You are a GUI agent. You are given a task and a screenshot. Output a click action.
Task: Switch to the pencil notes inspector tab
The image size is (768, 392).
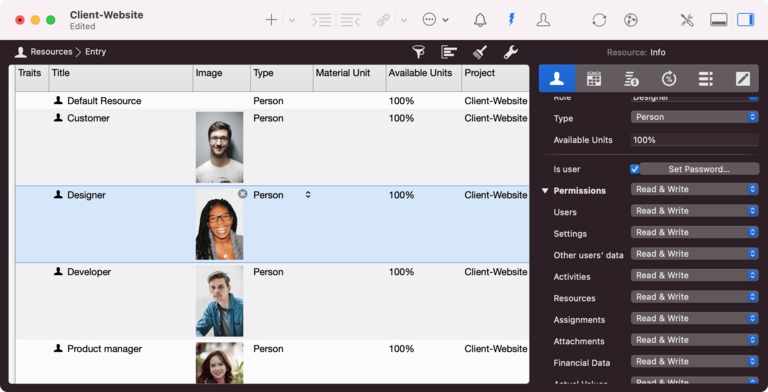(x=743, y=78)
